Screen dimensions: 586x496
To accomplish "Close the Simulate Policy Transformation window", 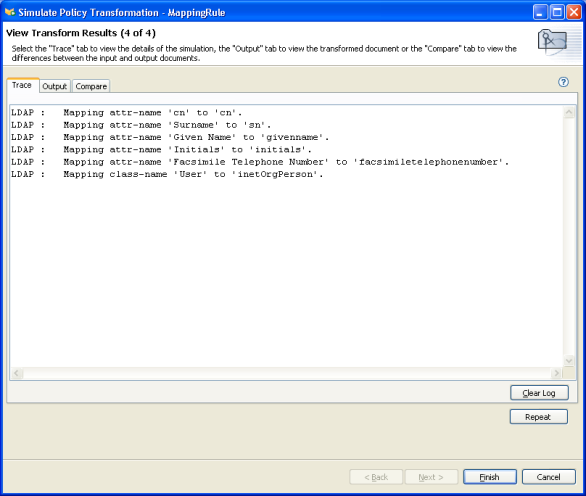I will pyautogui.click(x=573, y=12).
